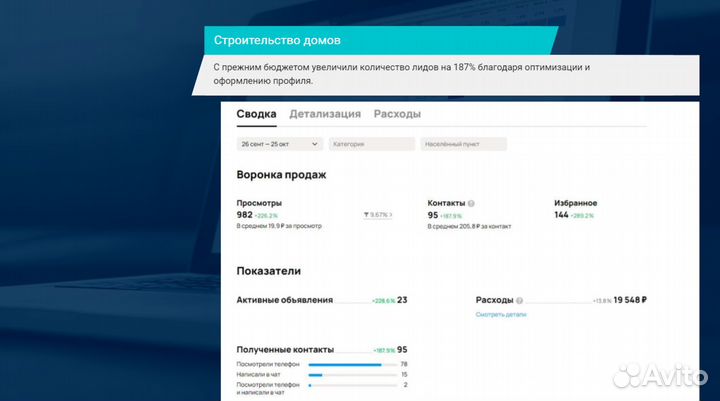Click the 9.67% funnel conversion indicator
Screen dimensions: 720x401
[x=378, y=215]
